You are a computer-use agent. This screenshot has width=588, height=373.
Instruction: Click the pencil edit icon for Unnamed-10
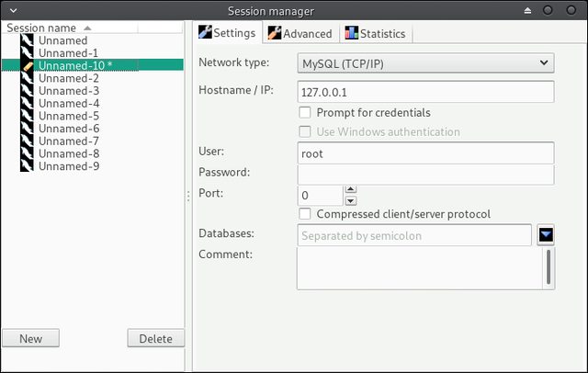28,66
